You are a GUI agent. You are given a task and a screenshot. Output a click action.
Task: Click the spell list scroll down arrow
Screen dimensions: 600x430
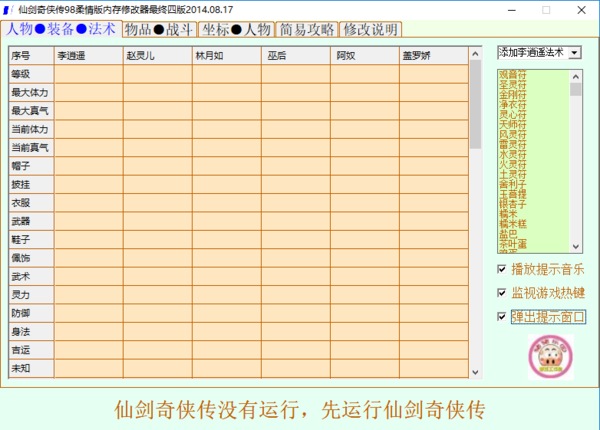[576, 247]
